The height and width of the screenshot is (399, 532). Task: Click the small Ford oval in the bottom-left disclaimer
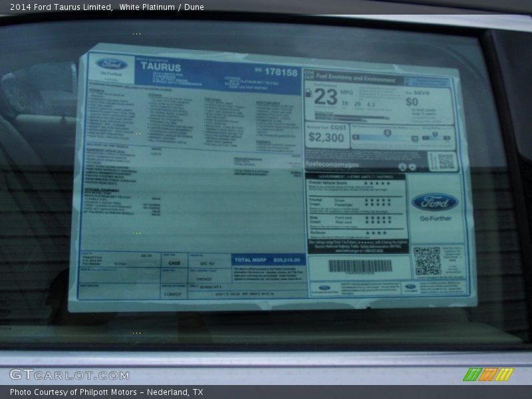(325, 287)
